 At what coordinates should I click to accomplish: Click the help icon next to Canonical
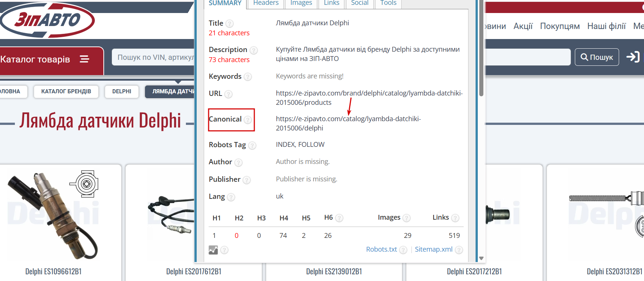248,120
